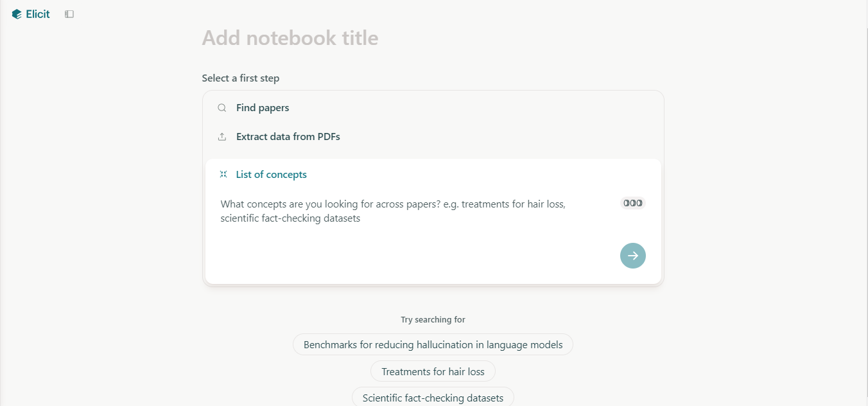Choose Extract data from PDFs step

point(288,137)
